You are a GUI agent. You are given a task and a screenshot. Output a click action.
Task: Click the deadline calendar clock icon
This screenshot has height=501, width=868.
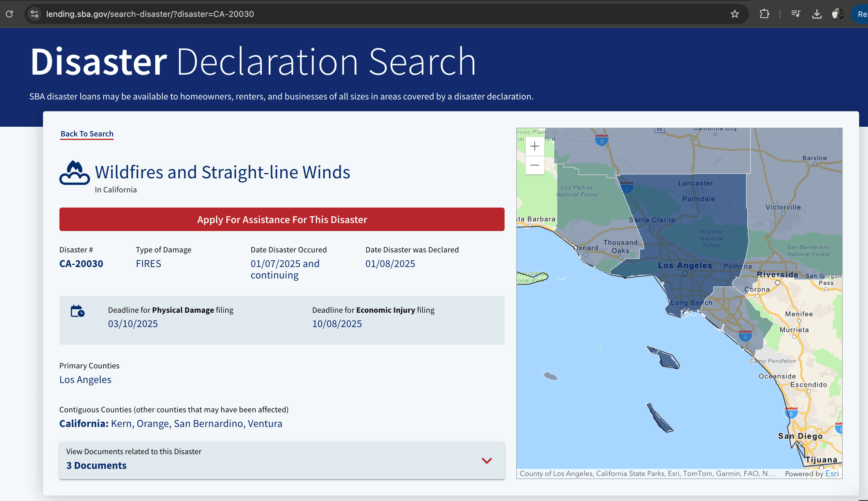(77, 311)
